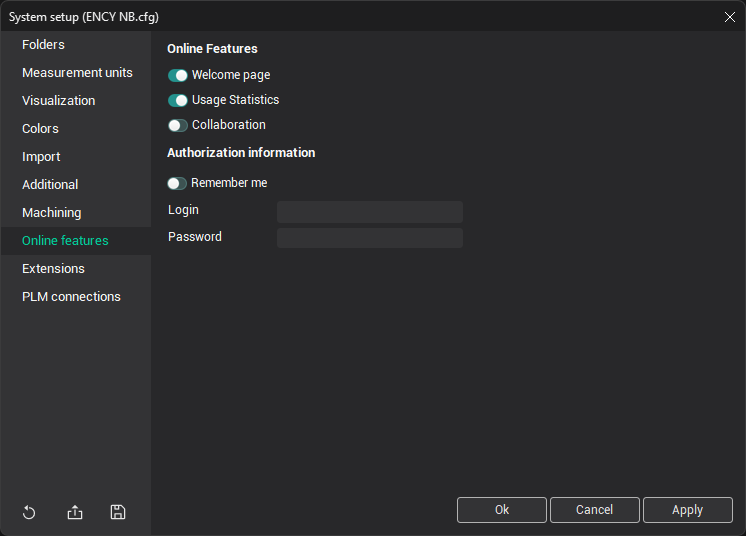Switch on Remember me
The width and height of the screenshot is (746, 536).
click(177, 183)
